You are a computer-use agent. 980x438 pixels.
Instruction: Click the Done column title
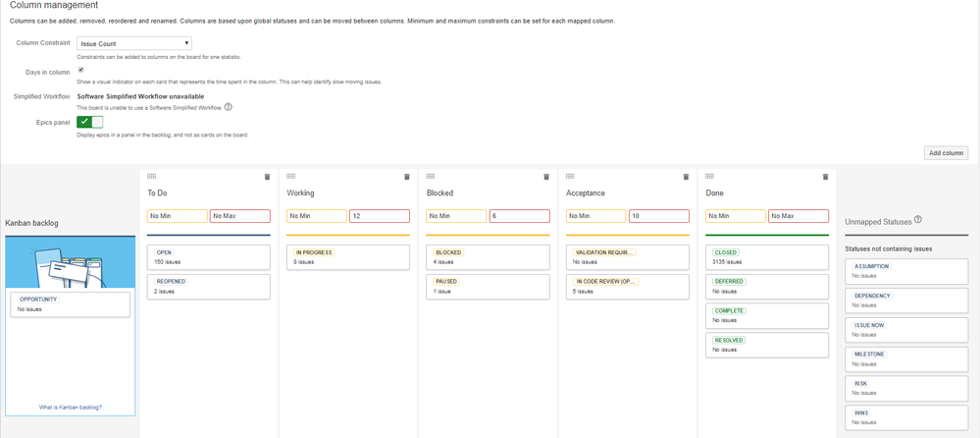click(713, 193)
